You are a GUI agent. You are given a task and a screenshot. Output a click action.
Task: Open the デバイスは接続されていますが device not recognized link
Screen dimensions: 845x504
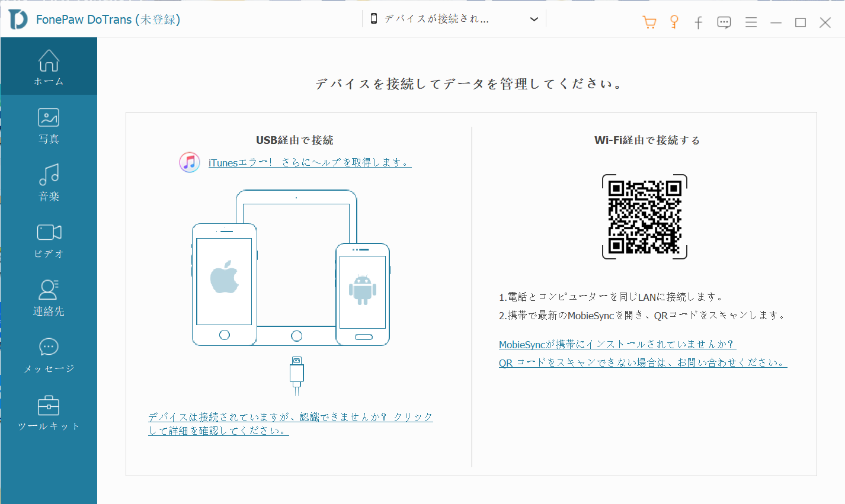(290, 423)
